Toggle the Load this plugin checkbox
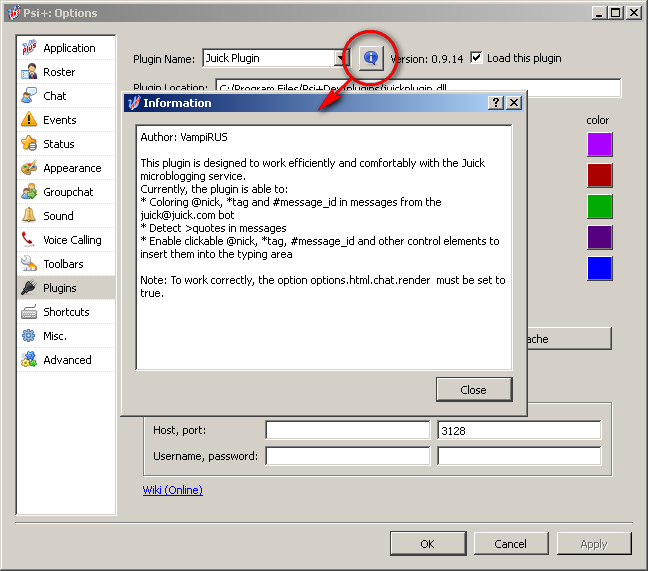Image resolution: width=648 pixels, height=571 pixels. (x=477, y=58)
